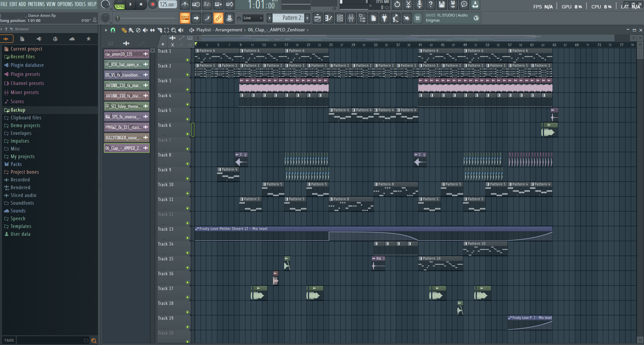
Task: Open the Piano roll from the main toolbar
Action: (328, 18)
